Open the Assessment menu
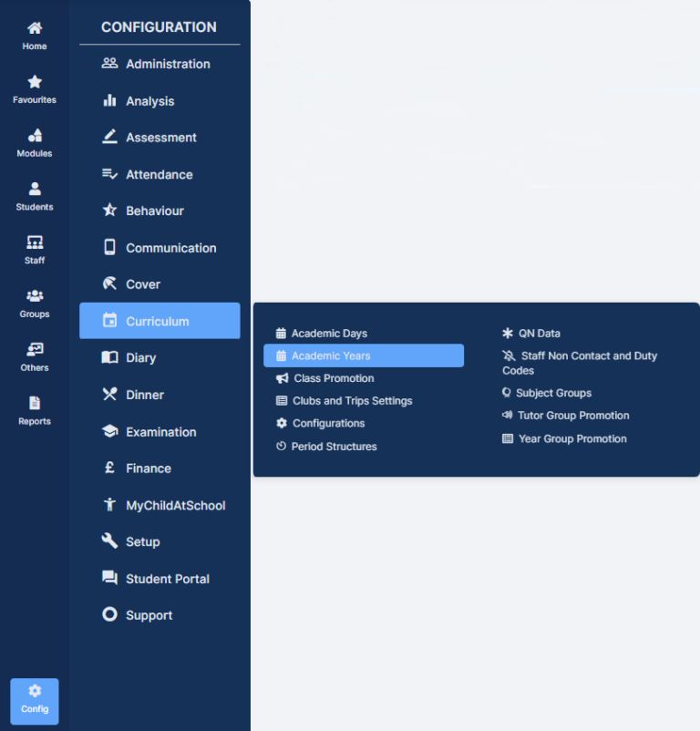Screen dimensions: 700x731 160,138
